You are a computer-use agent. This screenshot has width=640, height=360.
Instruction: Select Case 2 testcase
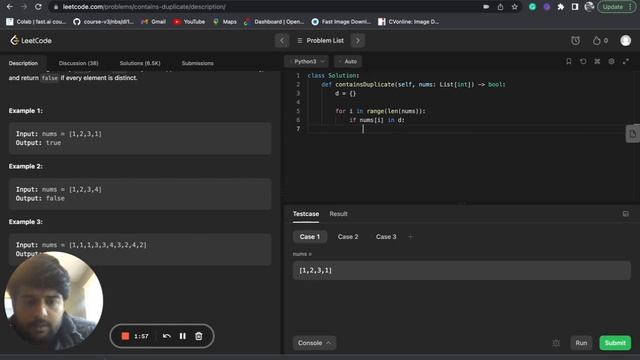pos(348,237)
